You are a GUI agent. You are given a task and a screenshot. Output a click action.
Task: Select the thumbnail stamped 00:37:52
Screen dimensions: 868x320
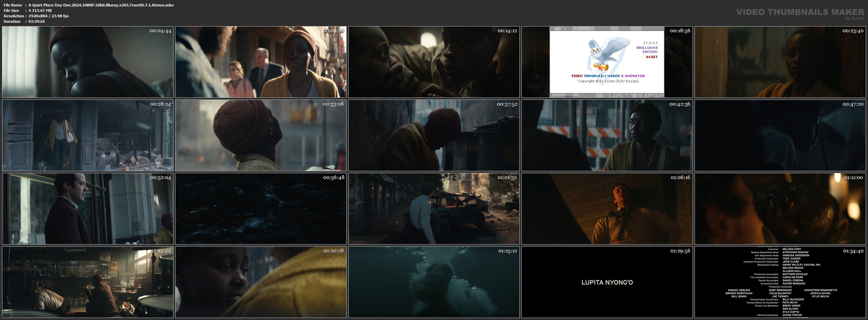point(434,135)
